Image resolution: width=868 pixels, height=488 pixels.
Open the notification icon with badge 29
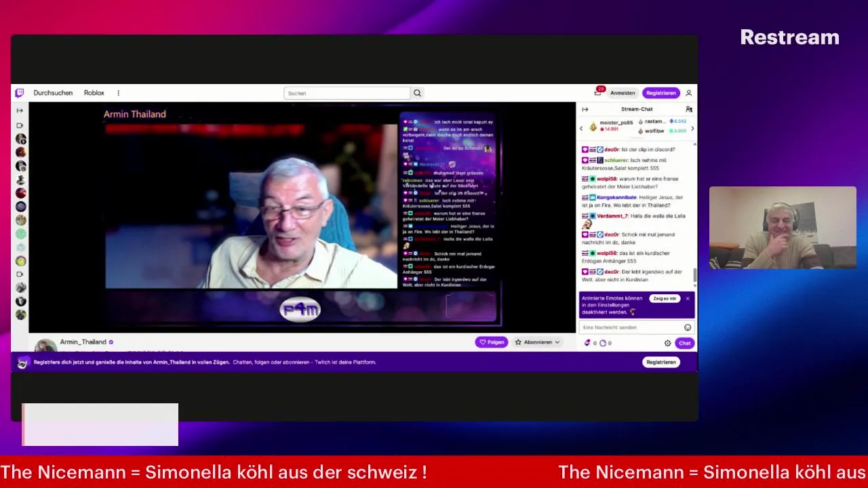[598, 92]
